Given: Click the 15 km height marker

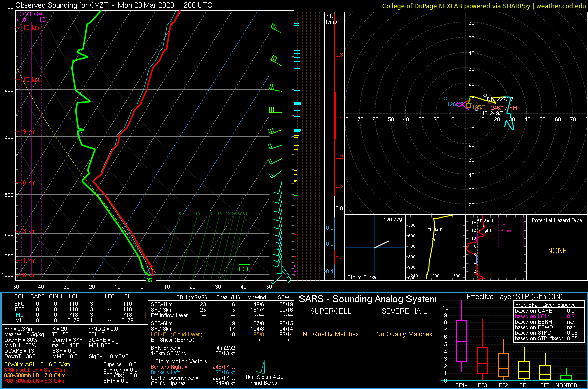Looking at the screenshot, I should 30,28.
